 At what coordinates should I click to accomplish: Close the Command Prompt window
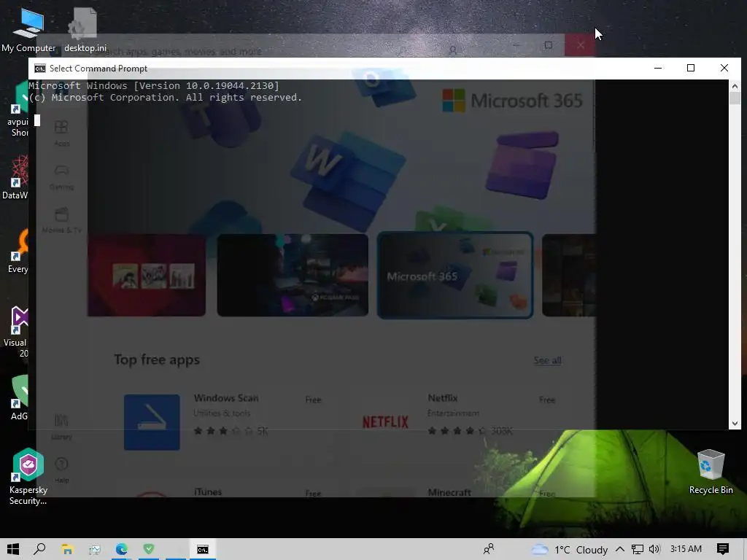pos(724,68)
